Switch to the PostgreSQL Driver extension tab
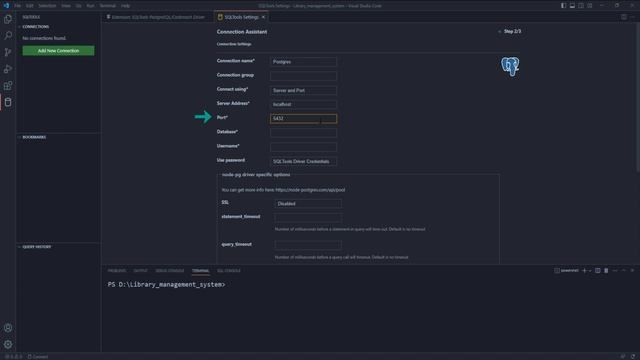The height and width of the screenshot is (360, 640). [x=158, y=17]
